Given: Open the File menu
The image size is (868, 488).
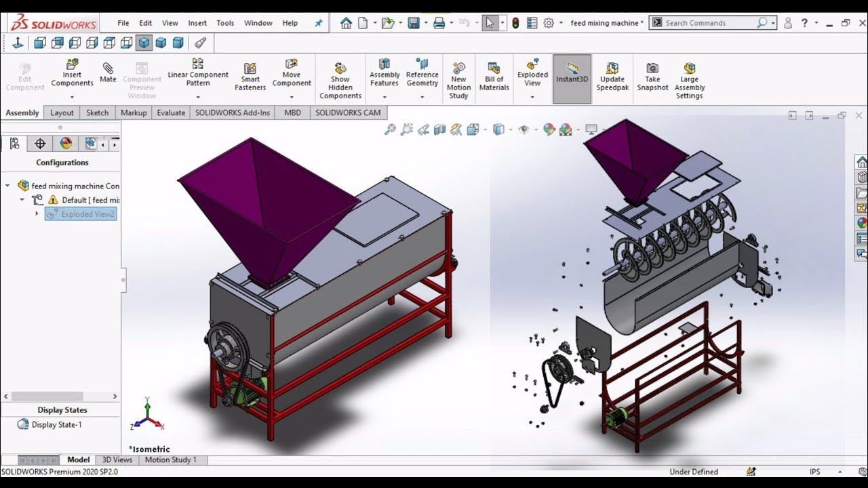Looking at the screenshot, I should coord(123,23).
